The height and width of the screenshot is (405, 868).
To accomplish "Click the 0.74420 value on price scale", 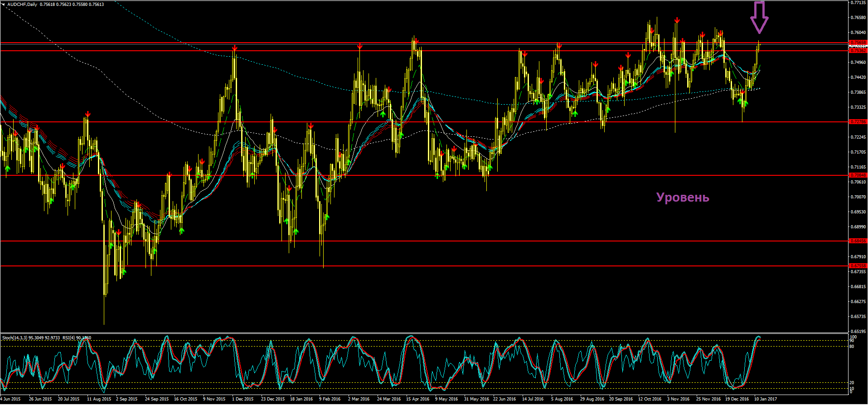I will [x=859, y=77].
